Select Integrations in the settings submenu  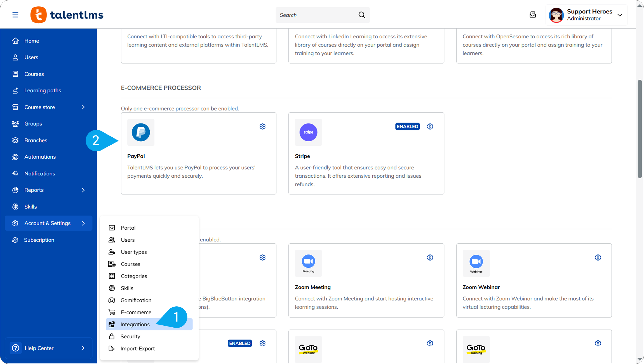point(135,324)
